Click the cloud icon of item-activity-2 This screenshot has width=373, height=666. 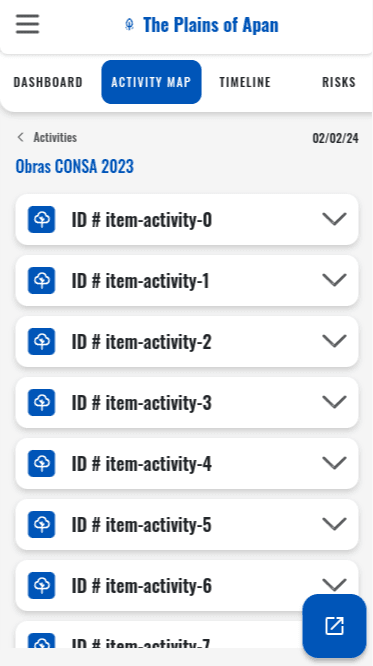pos(42,341)
